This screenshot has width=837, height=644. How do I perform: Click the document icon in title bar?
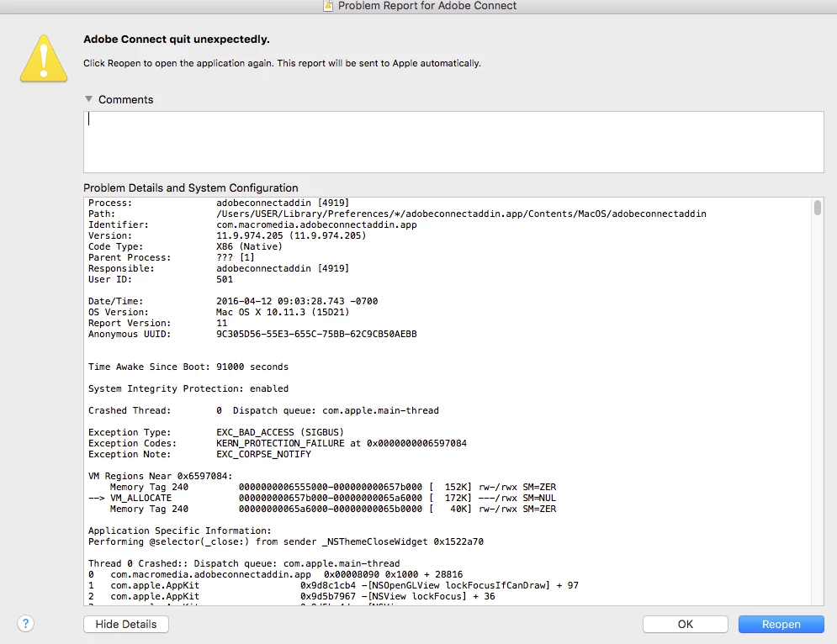(x=328, y=6)
